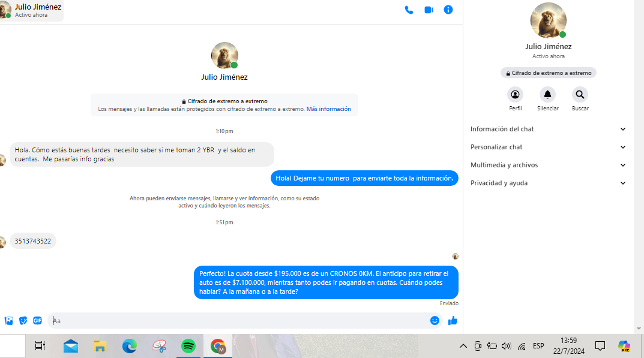The width and height of the screenshot is (644, 358).
Task: Click the message text input field
Action: (x=240, y=321)
